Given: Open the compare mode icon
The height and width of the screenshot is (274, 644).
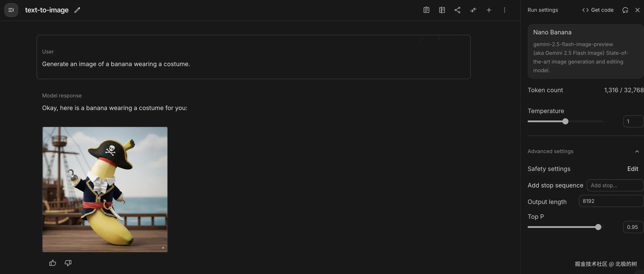Looking at the screenshot, I should pos(442,10).
